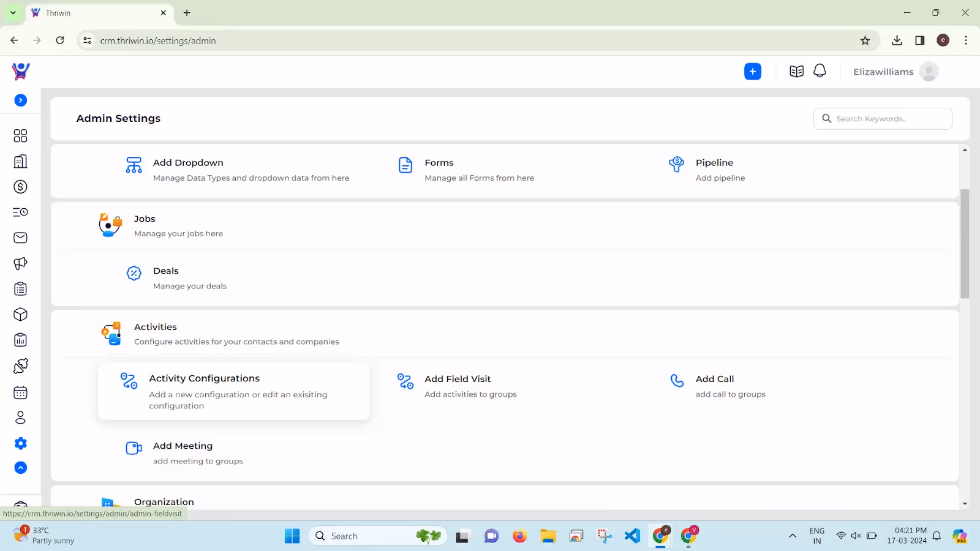This screenshot has height=551, width=980.
Task: Open the Elizawilliams user avatar menu
Action: coord(929,72)
